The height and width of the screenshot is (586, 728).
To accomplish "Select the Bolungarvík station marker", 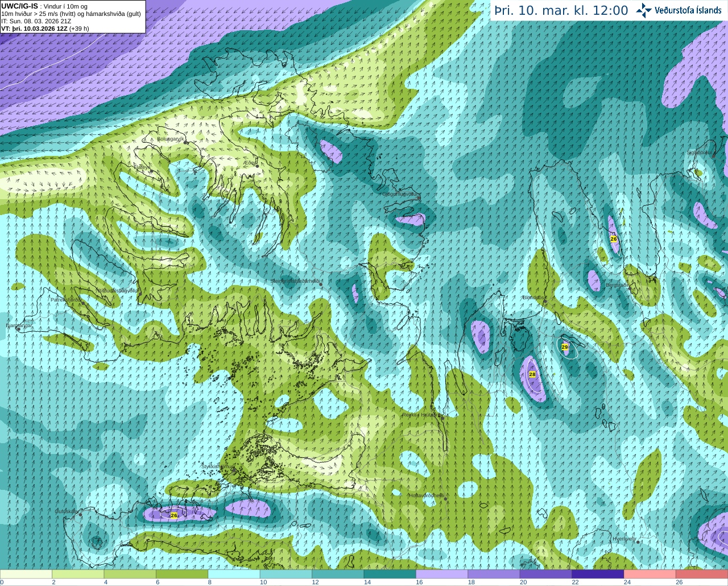I will [x=185, y=143].
